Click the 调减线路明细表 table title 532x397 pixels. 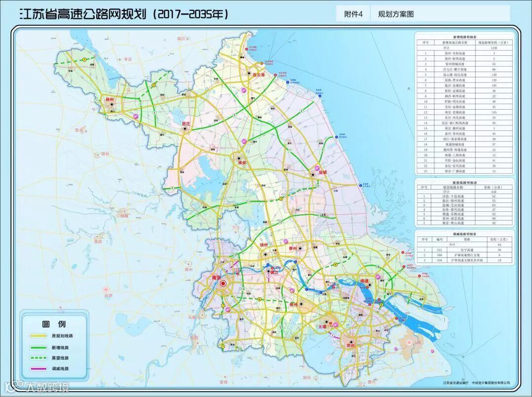(464, 235)
